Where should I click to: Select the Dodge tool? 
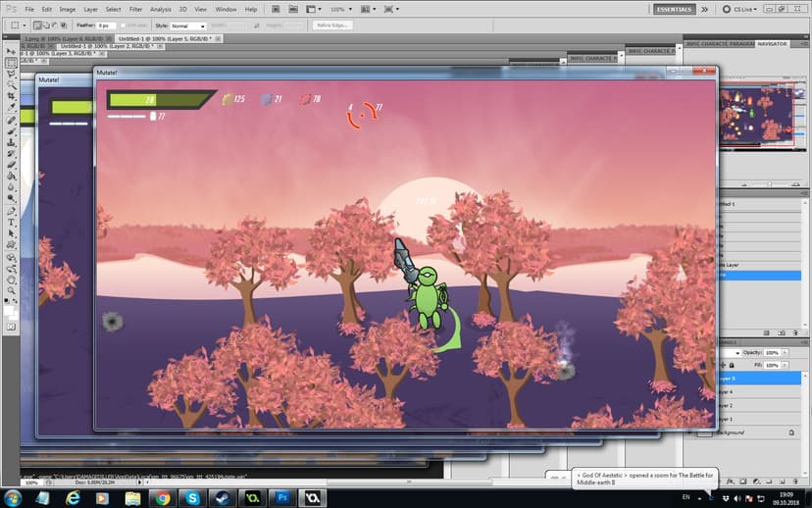tap(11, 198)
